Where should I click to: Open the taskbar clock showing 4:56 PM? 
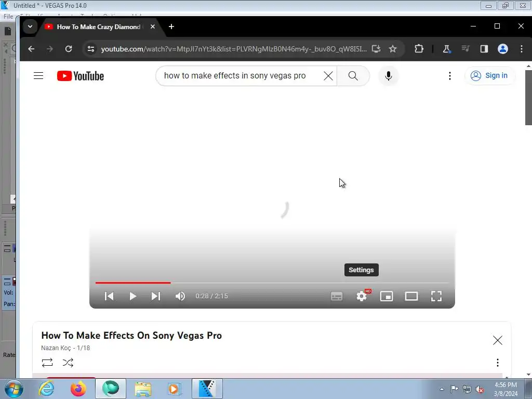coord(506,389)
